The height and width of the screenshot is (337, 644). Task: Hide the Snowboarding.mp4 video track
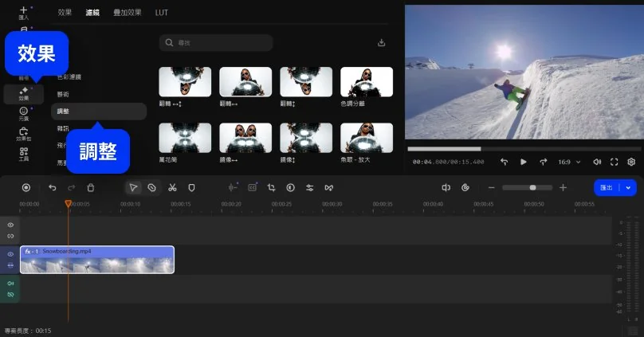pyautogui.click(x=10, y=254)
